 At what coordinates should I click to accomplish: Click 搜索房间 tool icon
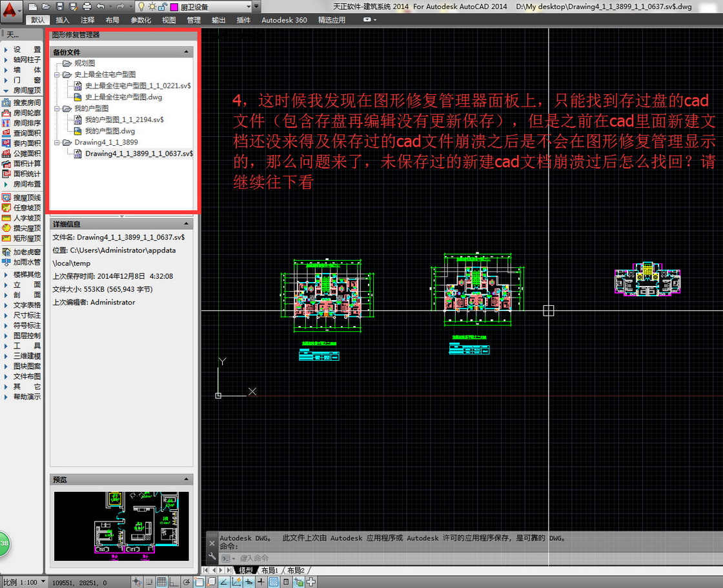(x=6, y=103)
